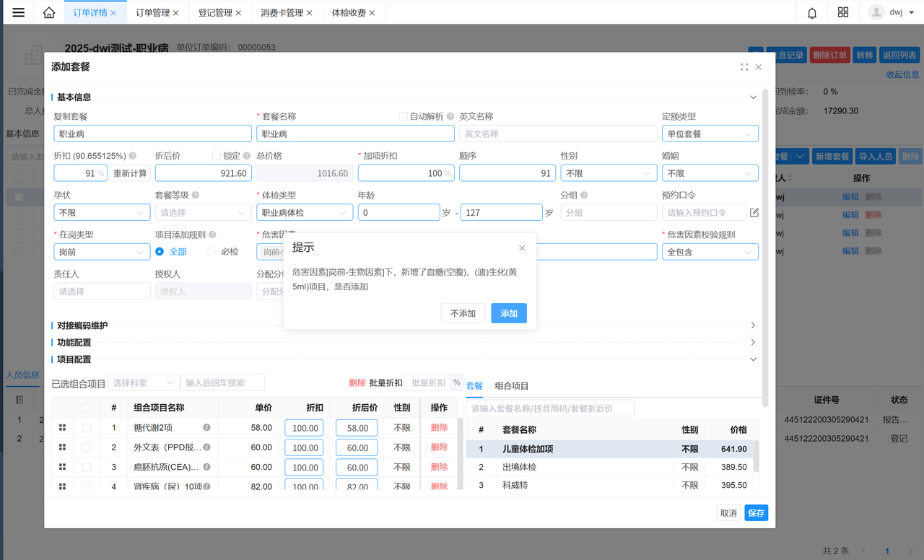Enable the 自动解析 checkbox
This screenshot has width=924, height=560.
404,116
